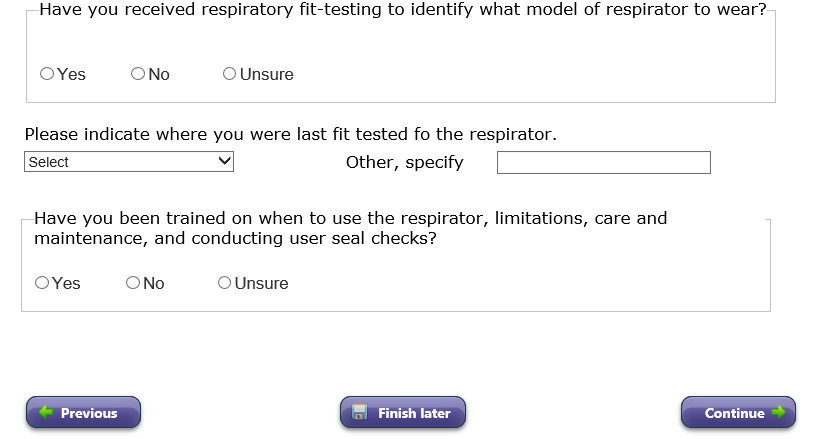Viewport: 816px width, 439px height.
Task: Go back with the Previous button
Action: click(83, 413)
